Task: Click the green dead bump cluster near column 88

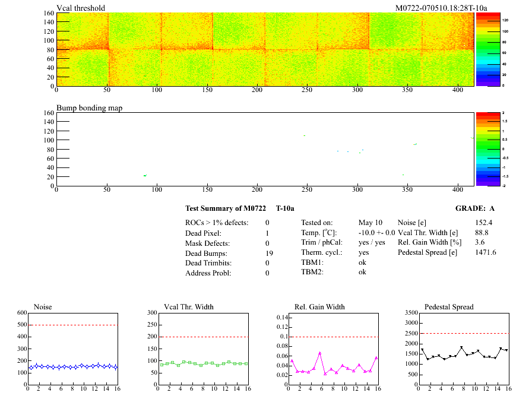Action: 144,175
